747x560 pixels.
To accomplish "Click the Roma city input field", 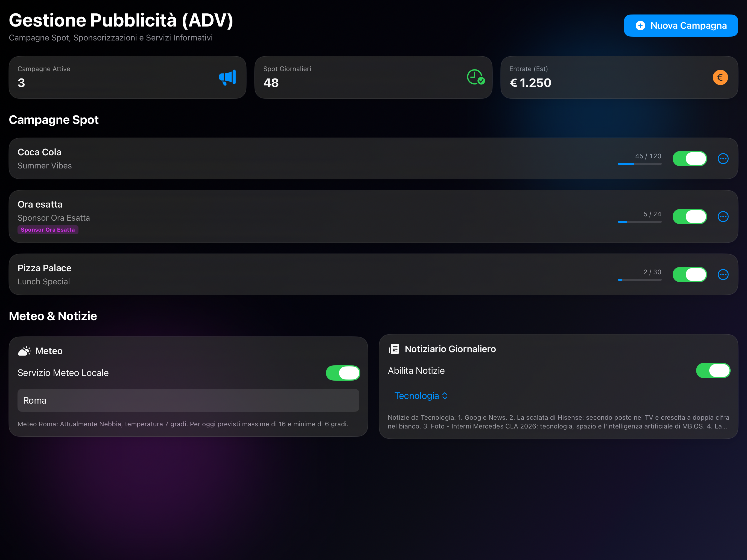I will (x=188, y=400).
